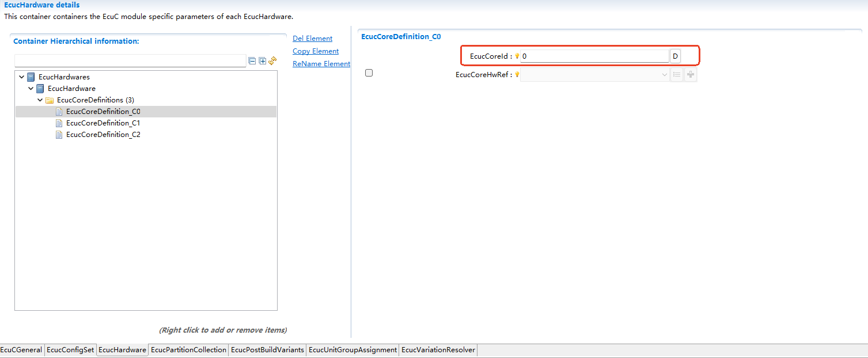868x358 pixels.
Task: Enable the EcucCoreHwRef checkbox
Action: tap(369, 73)
